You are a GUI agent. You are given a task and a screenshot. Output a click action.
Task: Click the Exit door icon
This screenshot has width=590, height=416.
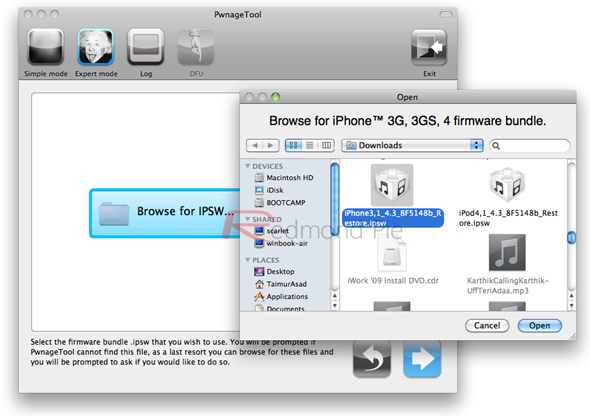(429, 47)
